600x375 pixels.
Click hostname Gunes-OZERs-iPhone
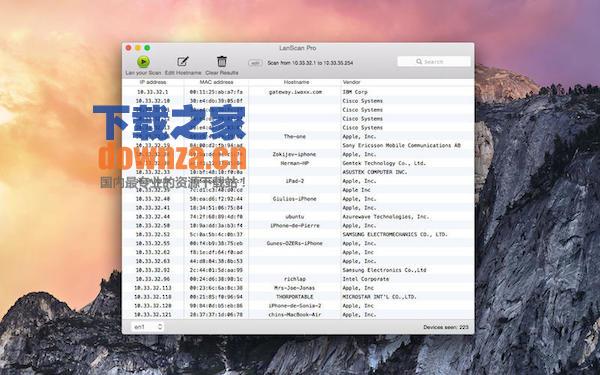(x=295, y=243)
